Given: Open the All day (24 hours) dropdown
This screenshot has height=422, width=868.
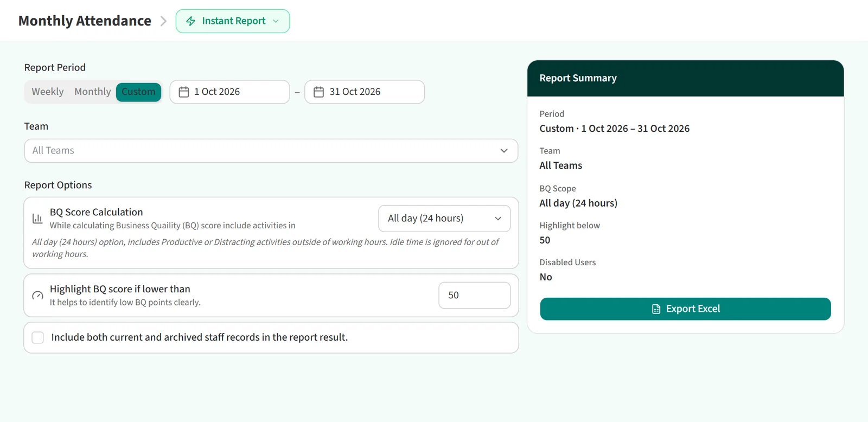Looking at the screenshot, I should tap(444, 219).
